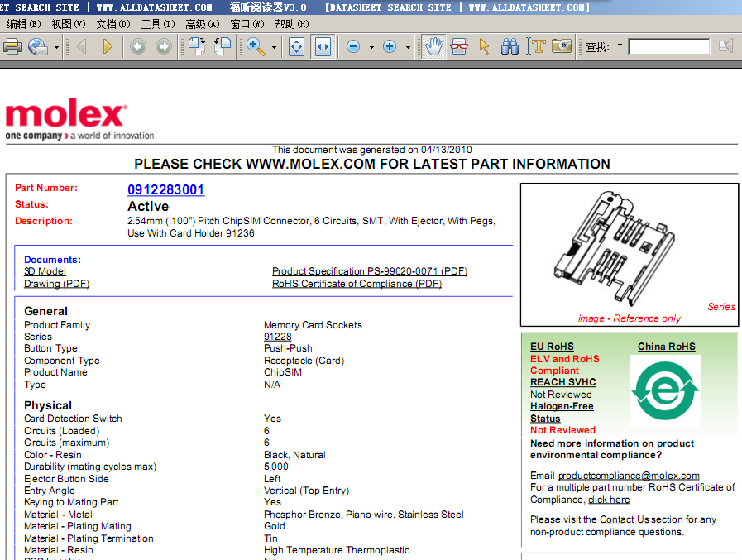Click the green China RoHS e-logo
Viewport: 742px width, 560px height.
tap(665, 390)
